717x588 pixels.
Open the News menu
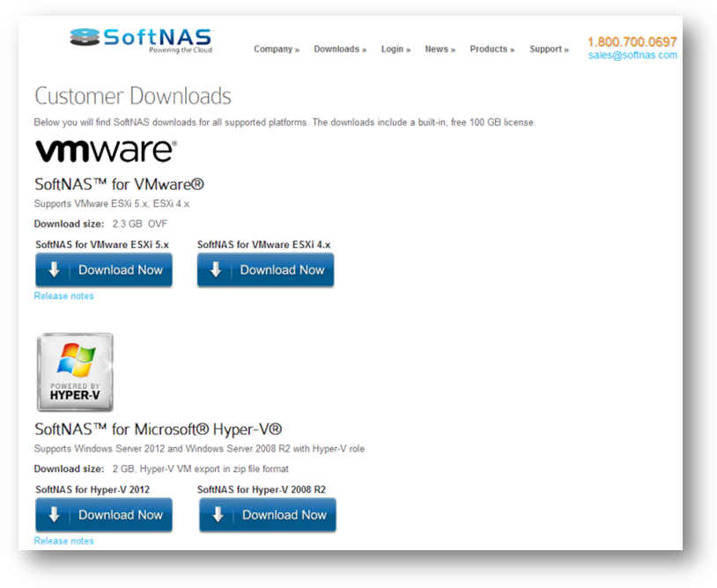(440, 49)
